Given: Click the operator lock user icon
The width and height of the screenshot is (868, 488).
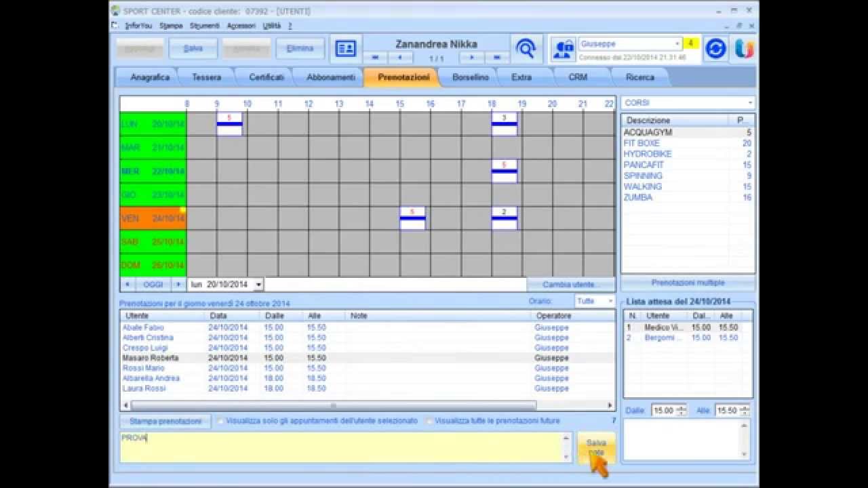Looking at the screenshot, I should [563, 49].
